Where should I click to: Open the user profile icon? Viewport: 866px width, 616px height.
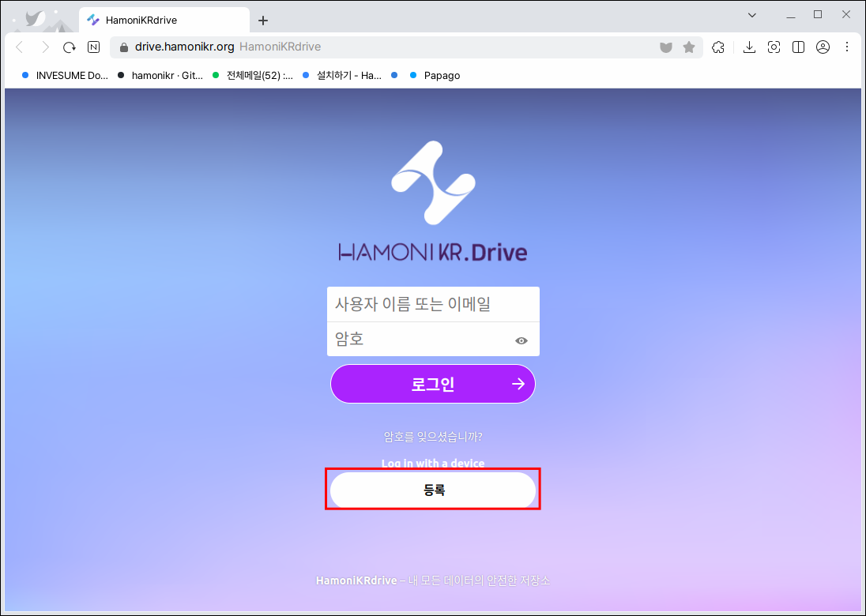(x=823, y=47)
